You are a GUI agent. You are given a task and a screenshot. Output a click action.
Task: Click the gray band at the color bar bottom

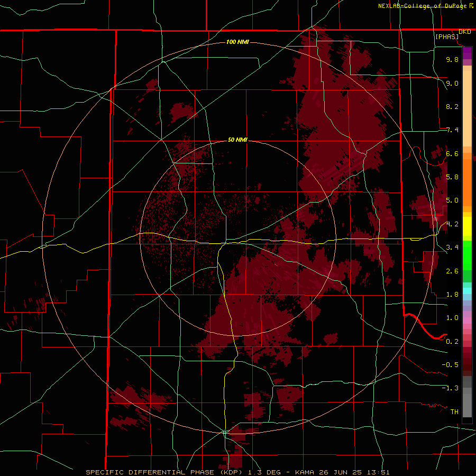click(467, 398)
